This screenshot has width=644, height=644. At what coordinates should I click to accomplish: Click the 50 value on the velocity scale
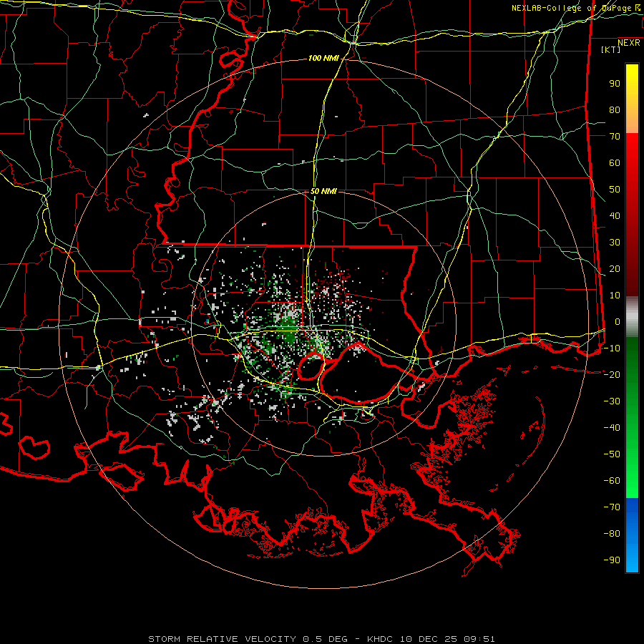pos(615,190)
